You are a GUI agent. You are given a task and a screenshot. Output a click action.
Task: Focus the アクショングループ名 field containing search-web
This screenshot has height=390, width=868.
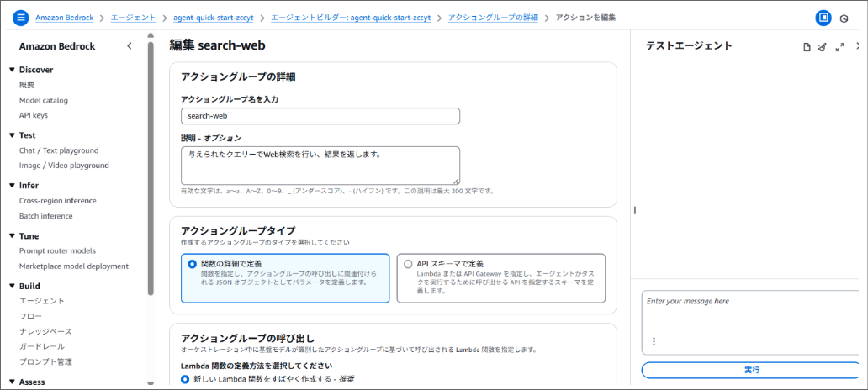tap(320, 116)
